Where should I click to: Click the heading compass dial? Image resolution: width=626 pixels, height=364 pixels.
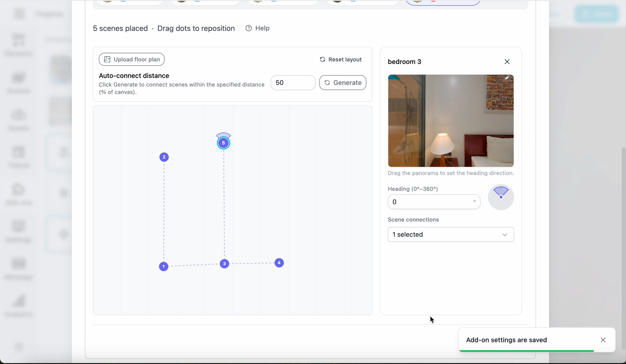tap(501, 197)
